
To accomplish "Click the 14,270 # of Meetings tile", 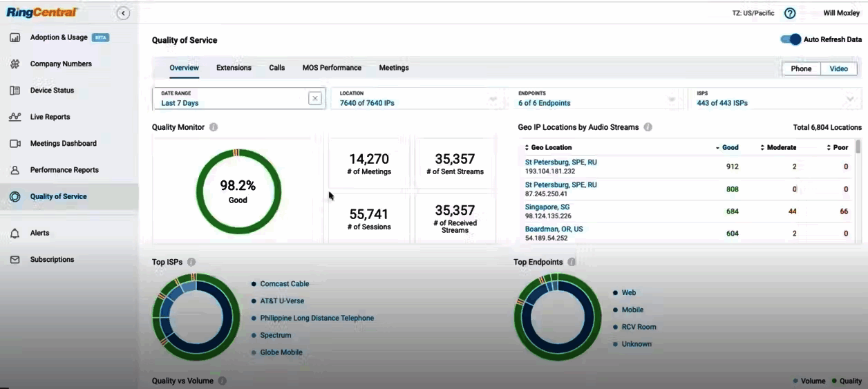I will (x=369, y=164).
